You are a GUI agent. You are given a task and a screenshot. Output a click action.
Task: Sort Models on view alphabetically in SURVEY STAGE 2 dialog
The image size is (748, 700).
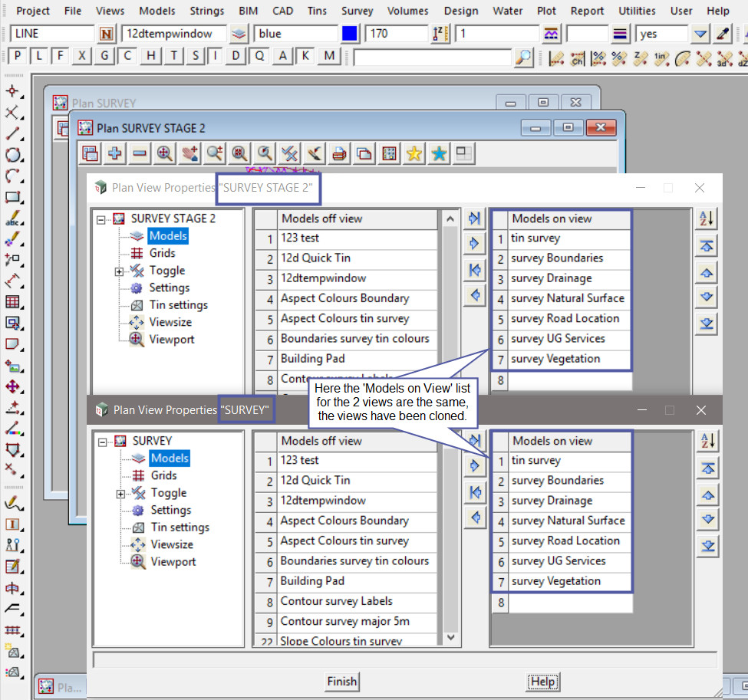tap(707, 219)
